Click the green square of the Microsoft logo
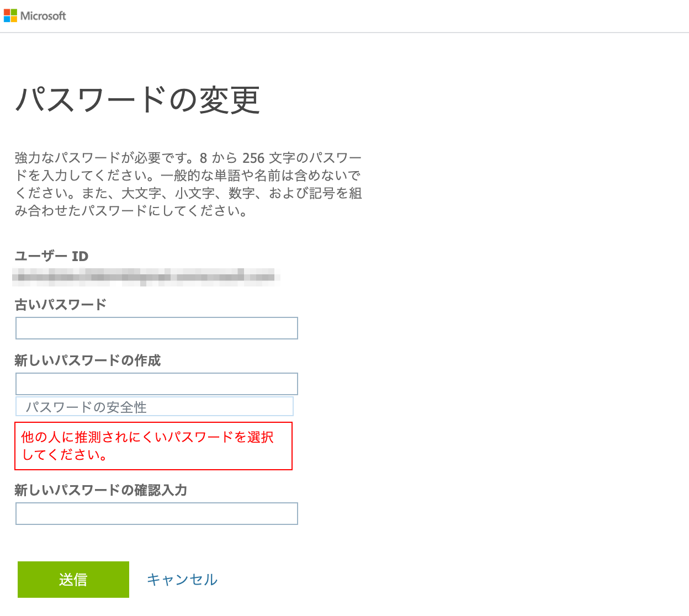This screenshot has width=689, height=616. (13, 12)
